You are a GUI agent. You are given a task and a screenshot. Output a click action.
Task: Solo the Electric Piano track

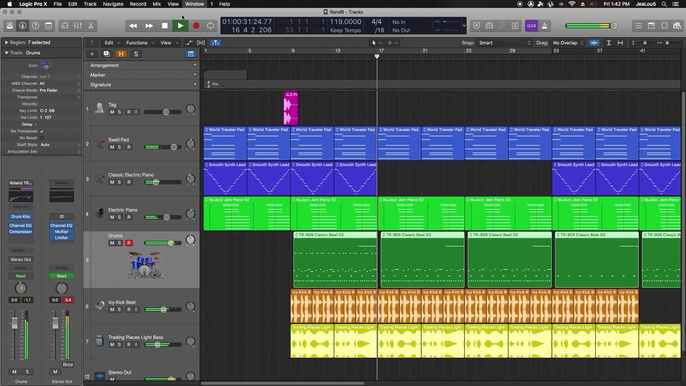119,217
